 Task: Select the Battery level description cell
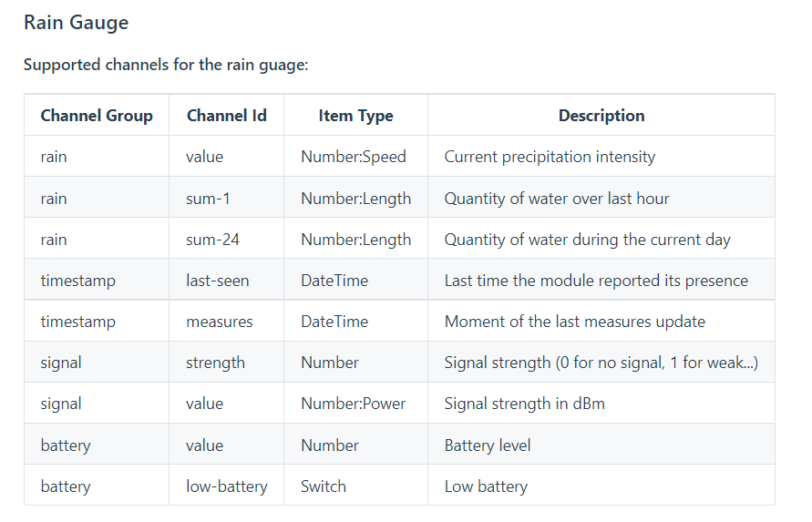tap(488, 445)
